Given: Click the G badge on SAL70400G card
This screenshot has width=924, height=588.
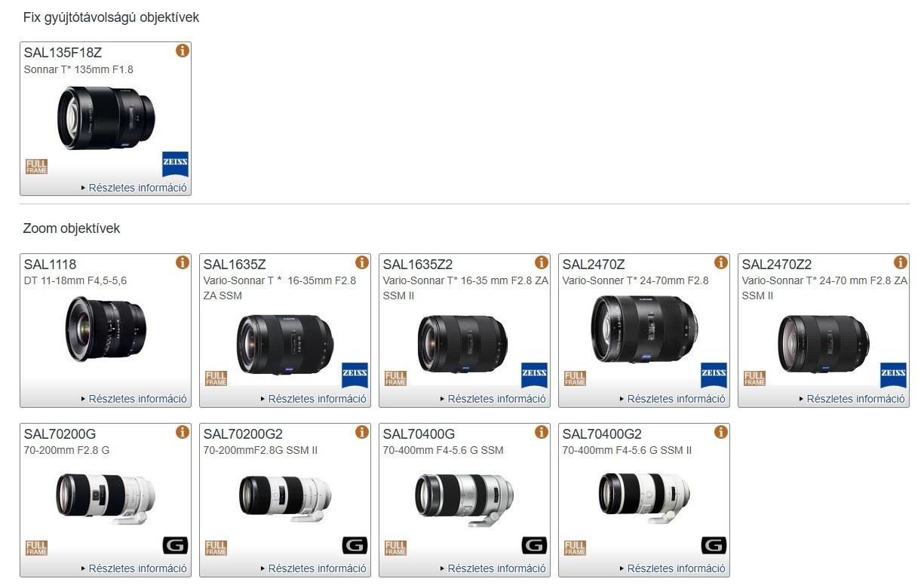Looking at the screenshot, I should click(534, 546).
